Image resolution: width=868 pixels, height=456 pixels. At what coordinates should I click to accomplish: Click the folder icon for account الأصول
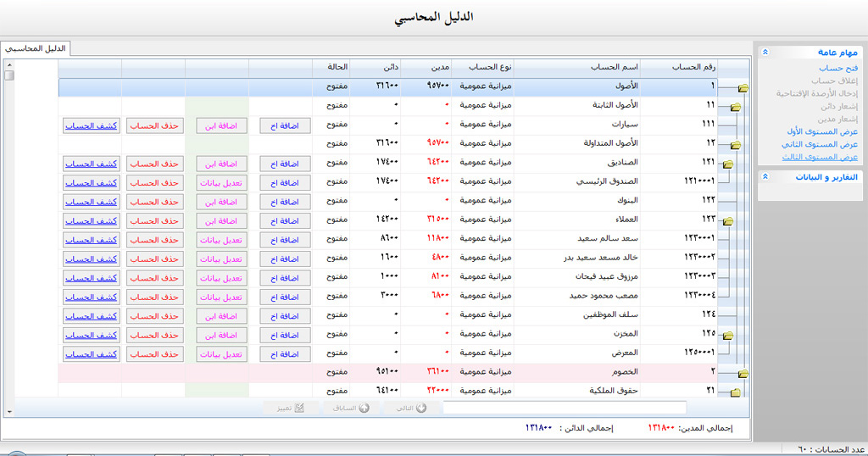click(x=743, y=87)
